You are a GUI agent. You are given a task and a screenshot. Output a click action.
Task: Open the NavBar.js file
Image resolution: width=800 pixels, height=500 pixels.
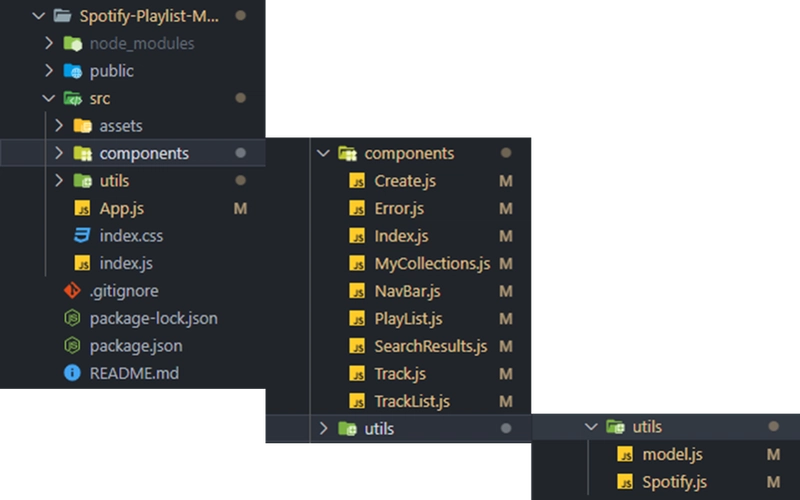tap(407, 291)
